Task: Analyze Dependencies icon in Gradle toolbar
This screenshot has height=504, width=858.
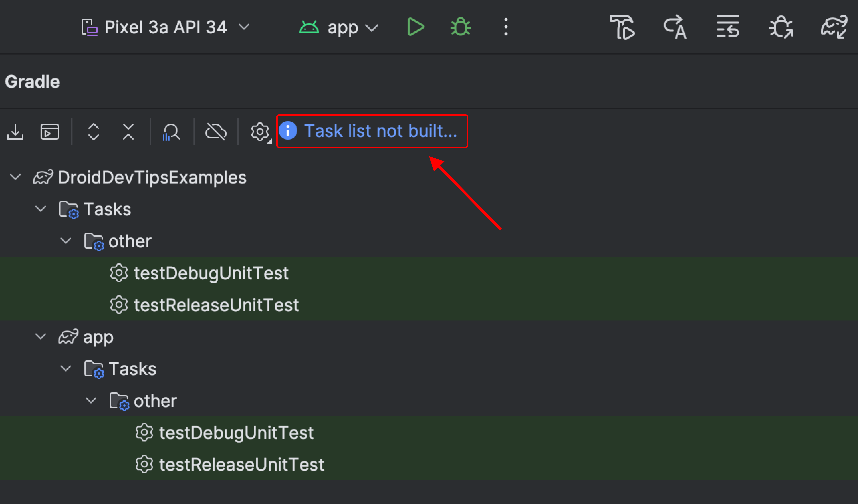Action: 171,132
